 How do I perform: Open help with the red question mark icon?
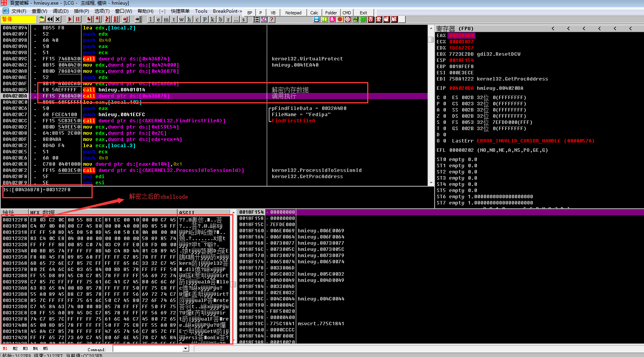pyautogui.click(x=272, y=19)
